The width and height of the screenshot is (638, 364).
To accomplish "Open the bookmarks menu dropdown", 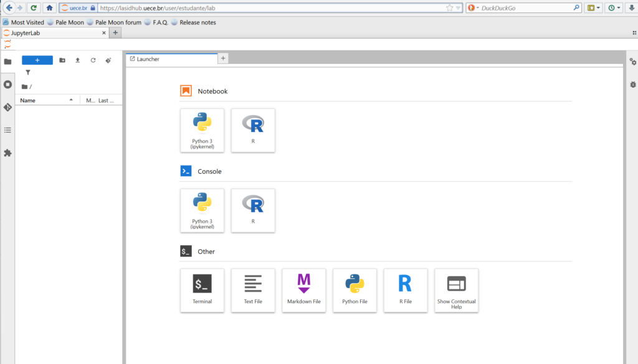I will pos(594,7).
